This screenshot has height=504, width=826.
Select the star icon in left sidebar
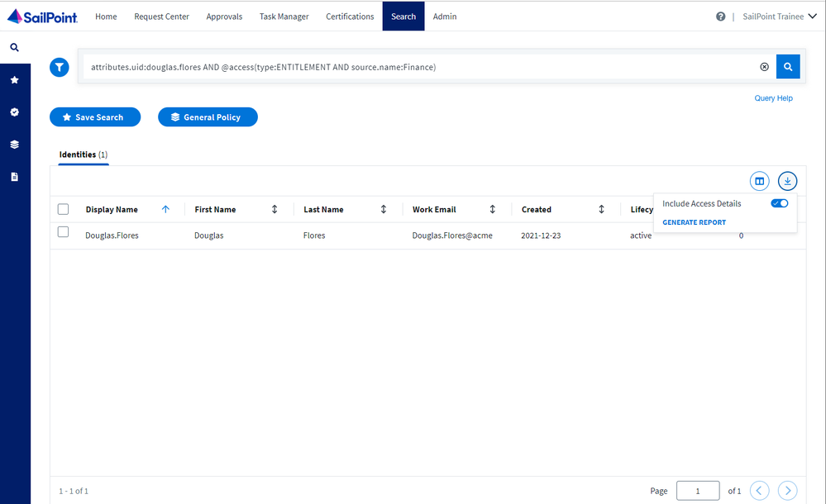tap(14, 80)
